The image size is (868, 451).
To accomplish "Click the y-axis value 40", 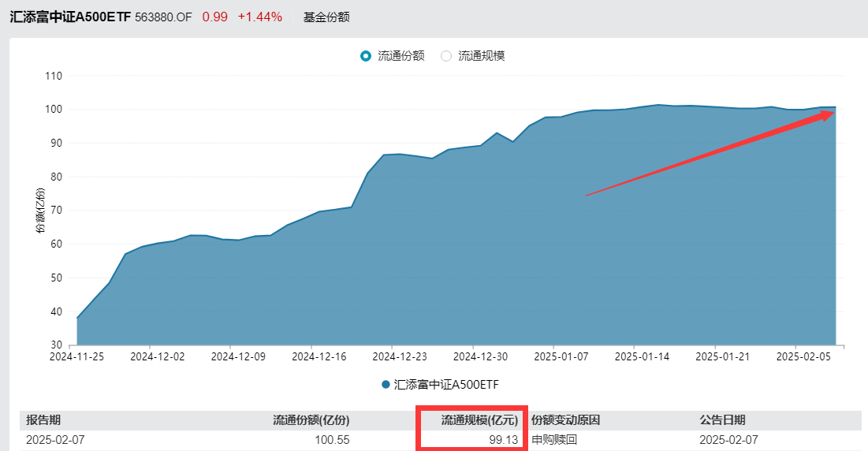I will 57,311.
